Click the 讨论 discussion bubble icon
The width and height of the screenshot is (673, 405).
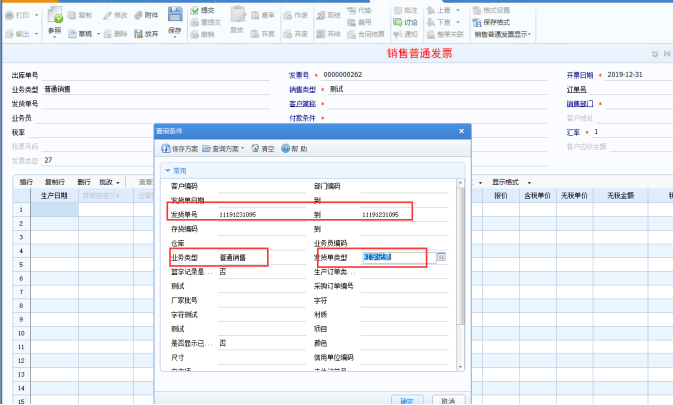[x=398, y=22]
